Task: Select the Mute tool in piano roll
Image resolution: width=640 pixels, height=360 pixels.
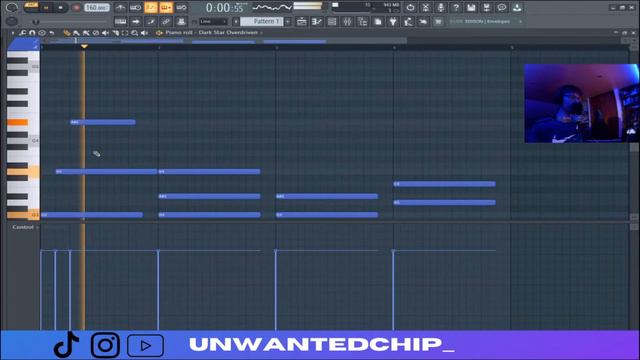Action: [x=106, y=33]
